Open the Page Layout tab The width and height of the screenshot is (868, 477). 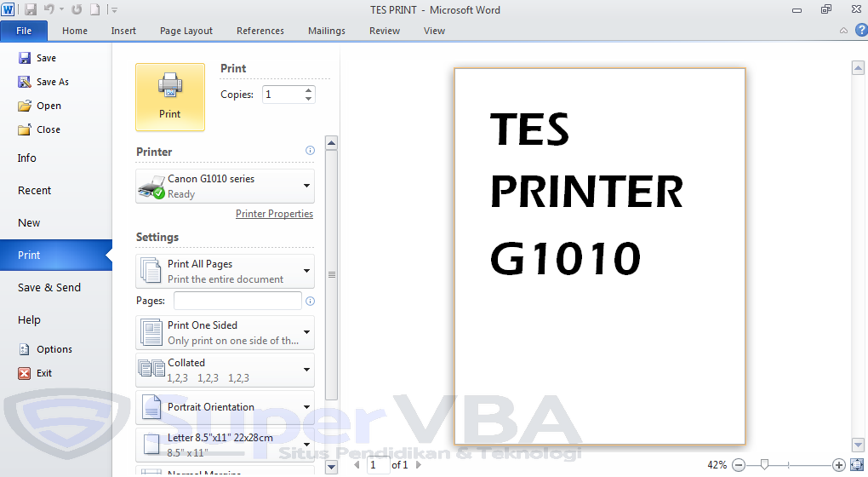(186, 31)
